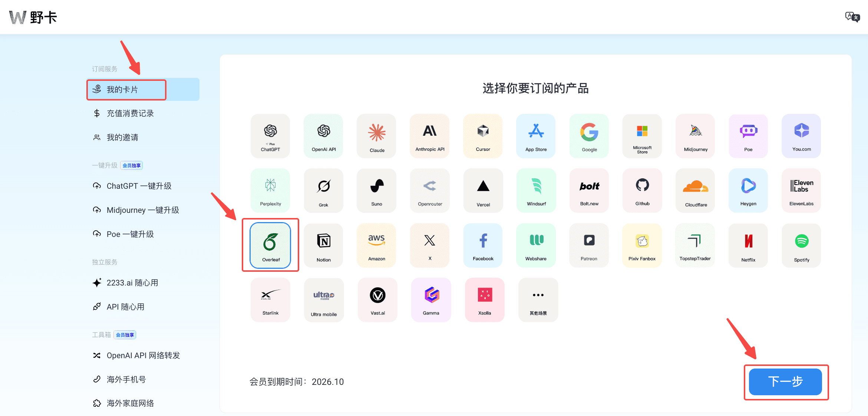Choose the Patreon product card
This screenshot has width=868, height=416.
tap(589, 245)
